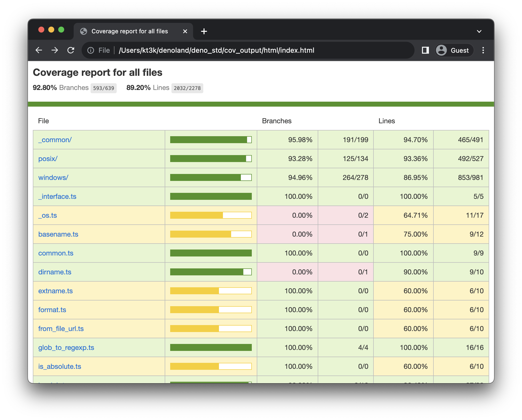Reload the coverage report page
The height and width of the screenshot is (420, 522).
pos(71,50)
